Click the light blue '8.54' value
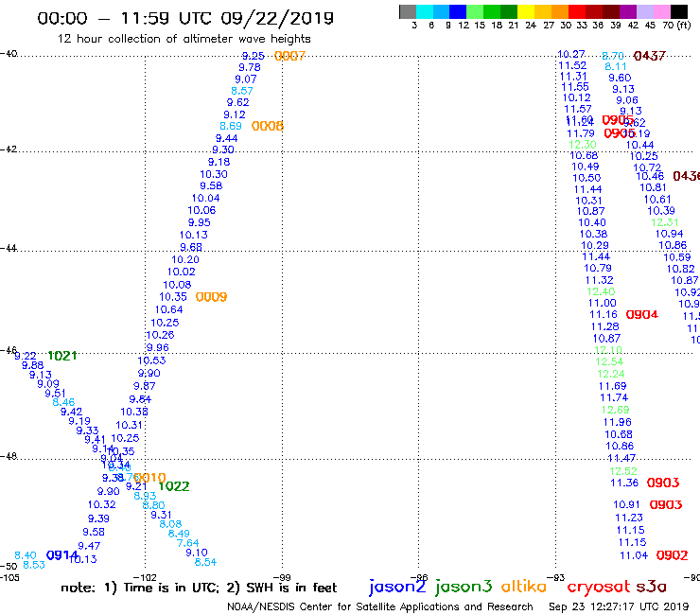Viewport: 700px width, 615px height. [206, 562]
